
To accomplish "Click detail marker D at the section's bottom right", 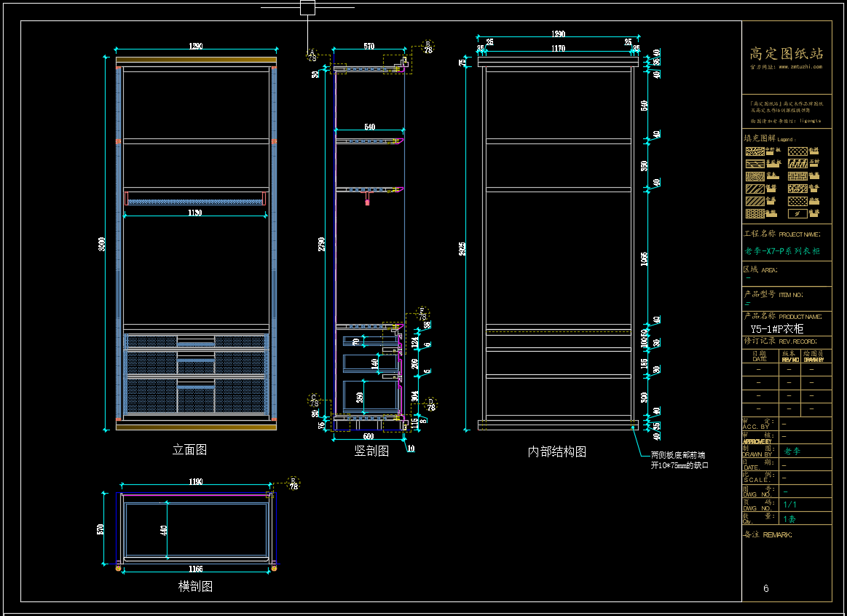I will tap(431, 404).
